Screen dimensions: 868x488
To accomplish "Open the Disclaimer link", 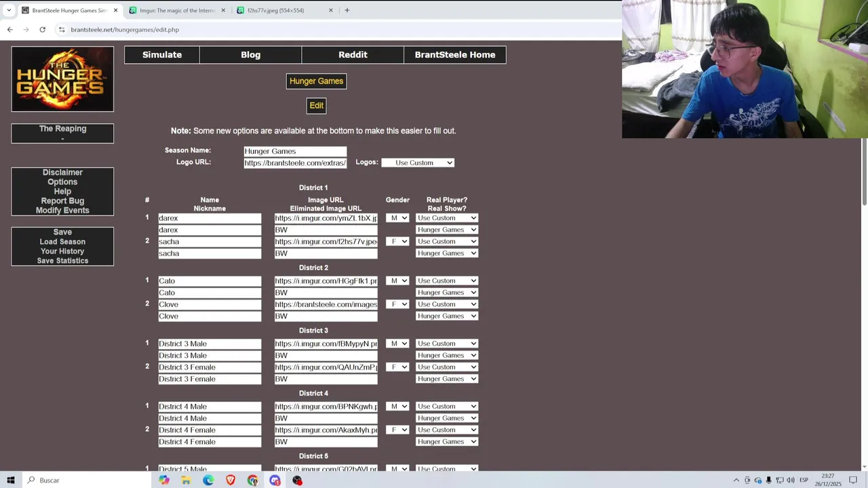I will click(x=62, y=173).
